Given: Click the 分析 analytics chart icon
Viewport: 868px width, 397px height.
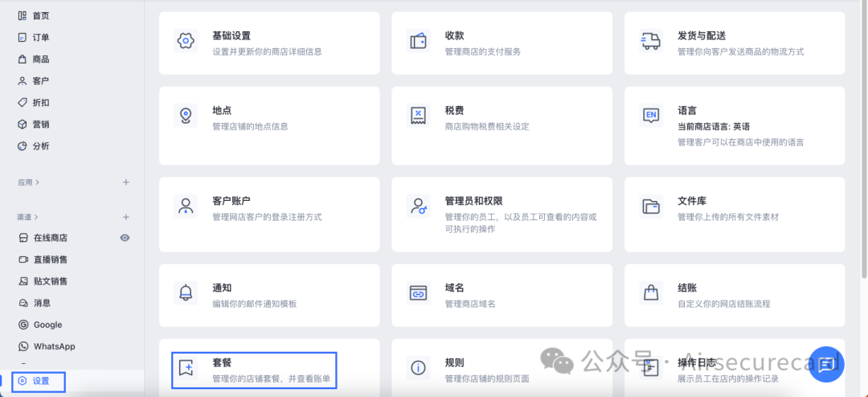Looking at the screenshot, I should [23, 146].
